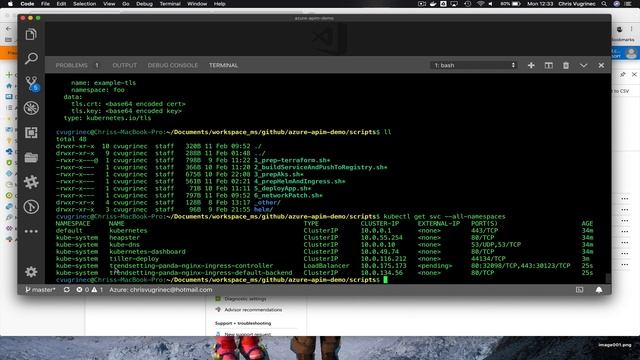Click the master* branch in status bar
640x360 pixels.
40,290
